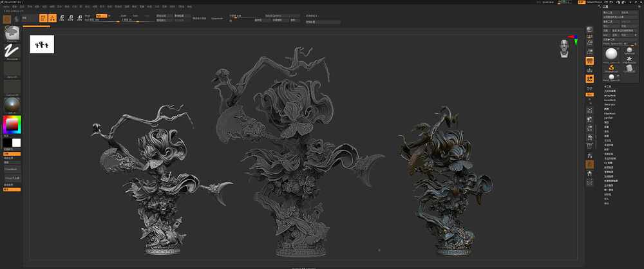
Task: Select the black main color swatch
Action: coord(8,142)
